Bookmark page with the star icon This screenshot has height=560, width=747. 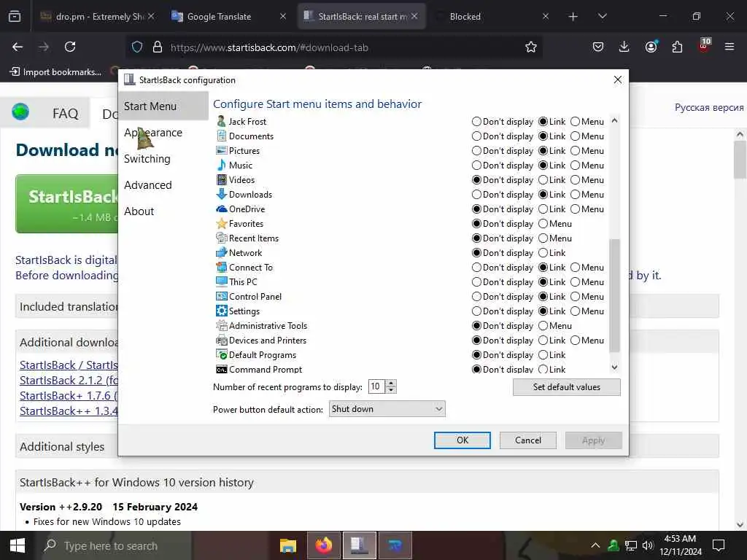click(x=531, y=47)
